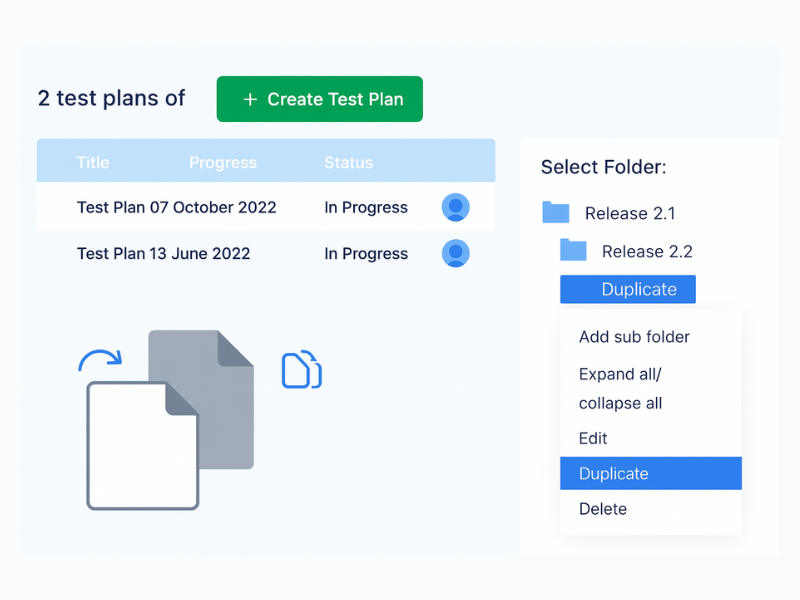This screenshot has width=800, height=600.
Task: Click the avatar icon for Test Plan 07 October 2022
Action: click(x=455, y=206)
